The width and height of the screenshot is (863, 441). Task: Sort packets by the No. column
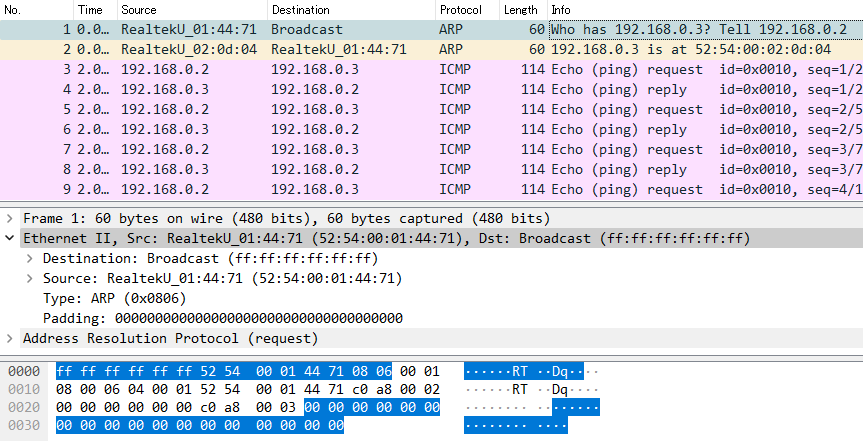(x=20, y=8)
